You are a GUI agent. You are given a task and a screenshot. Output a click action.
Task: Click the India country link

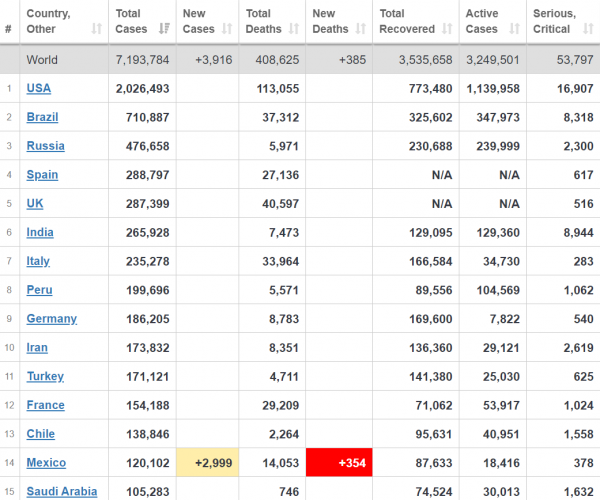pyautogui.click(x=40, y=232)
